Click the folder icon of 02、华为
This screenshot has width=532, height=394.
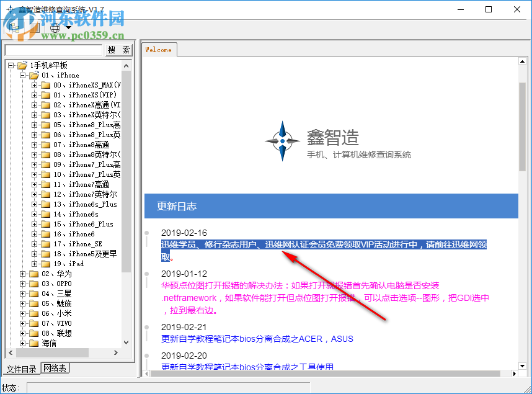(x=34, y=274)
